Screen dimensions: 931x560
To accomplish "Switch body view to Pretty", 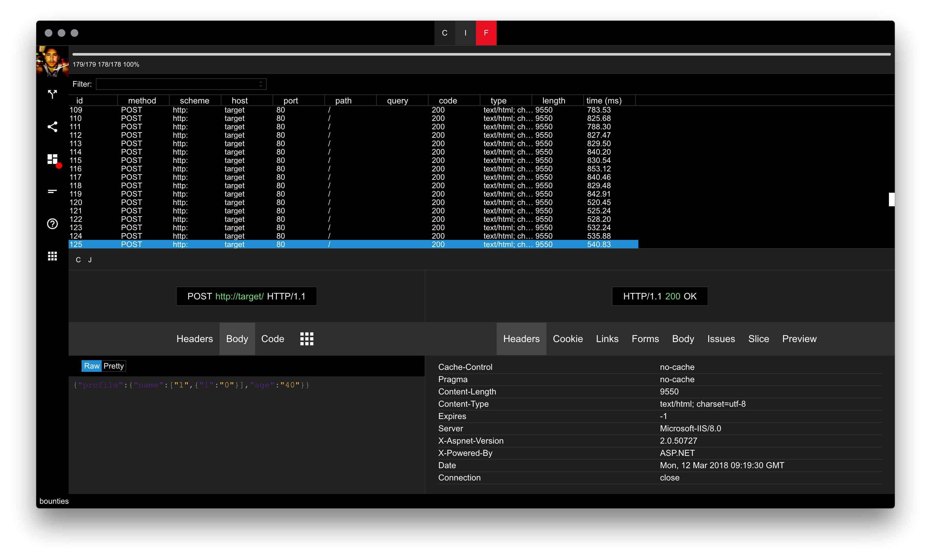I will pyautogui.click(x=113, y=366).
